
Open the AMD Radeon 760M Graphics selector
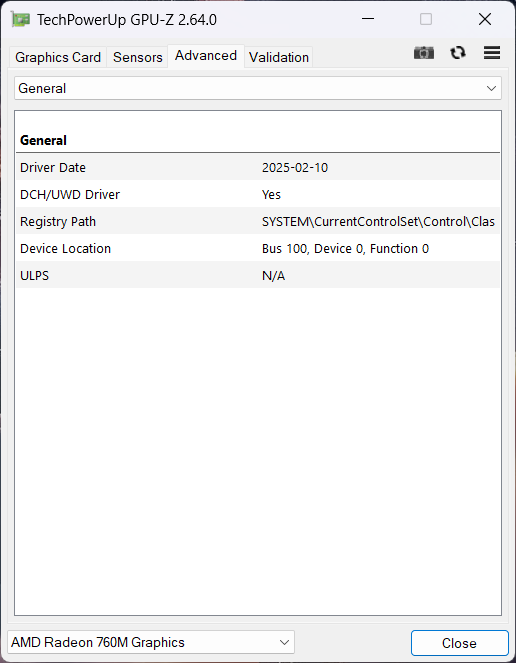click(151, 642)
